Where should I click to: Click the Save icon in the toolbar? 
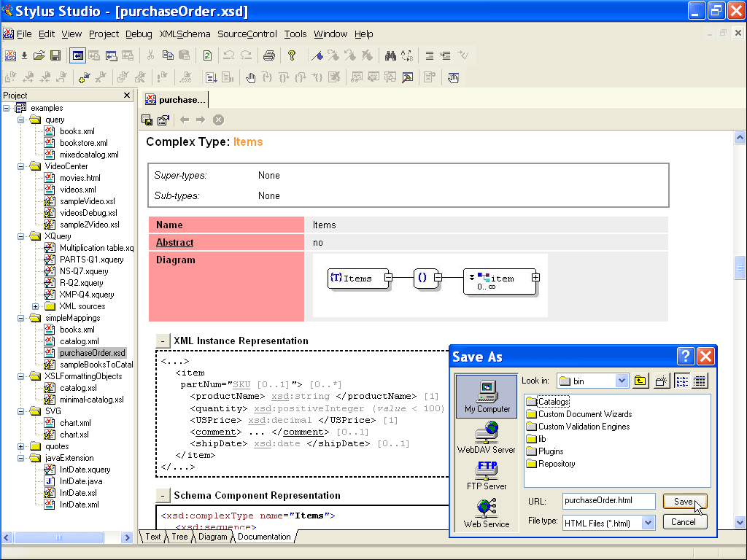point(56,55)
